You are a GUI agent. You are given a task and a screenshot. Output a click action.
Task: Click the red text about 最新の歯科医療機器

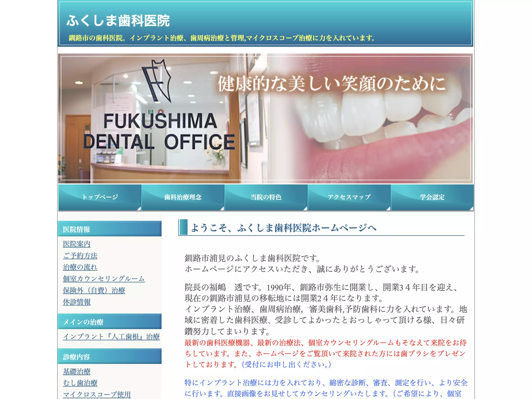tap(326, 354)
